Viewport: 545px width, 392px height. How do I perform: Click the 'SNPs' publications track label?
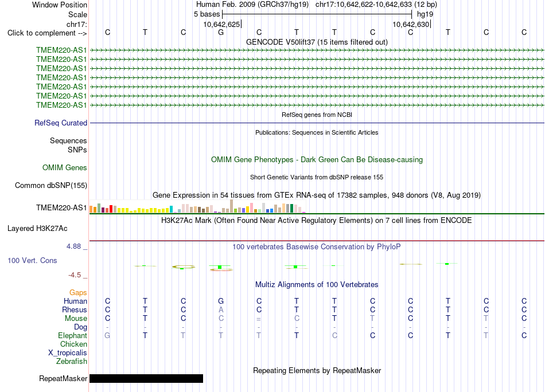click(x=77, y=150)
